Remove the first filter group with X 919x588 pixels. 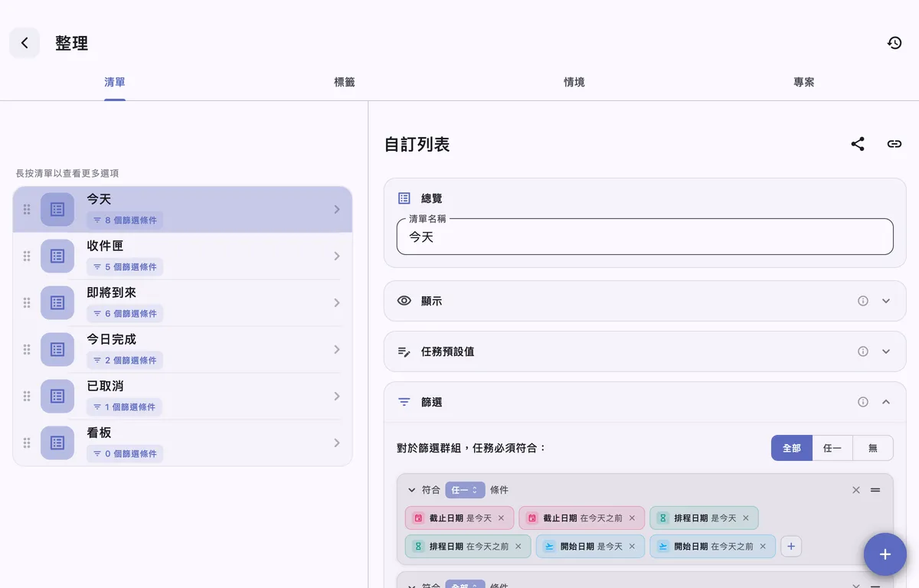pos(856,490)
